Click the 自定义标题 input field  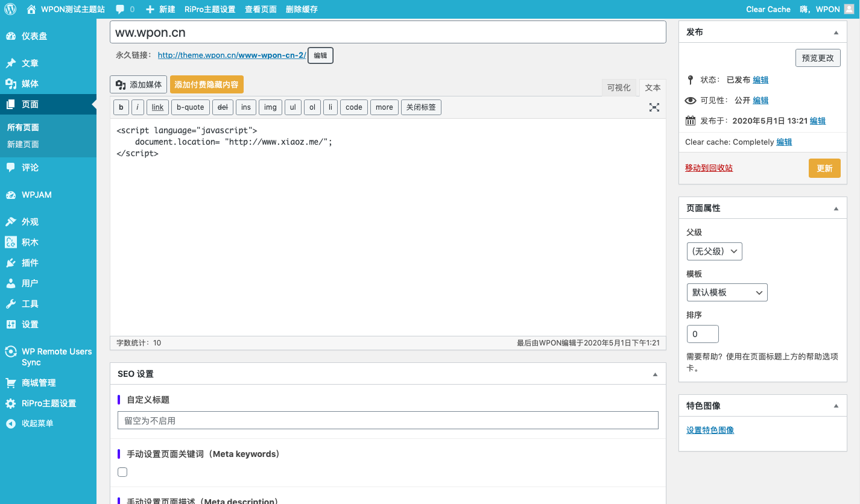tap(388, 420)
